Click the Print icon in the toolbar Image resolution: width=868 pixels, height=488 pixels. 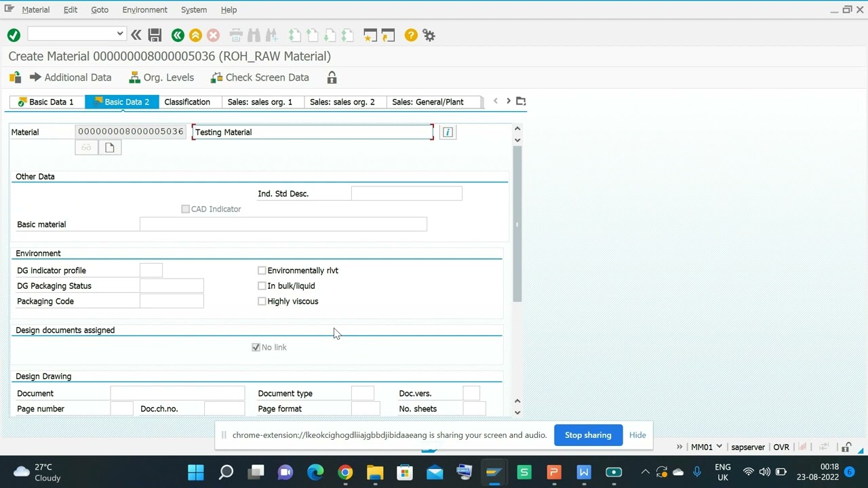point(236,35)
